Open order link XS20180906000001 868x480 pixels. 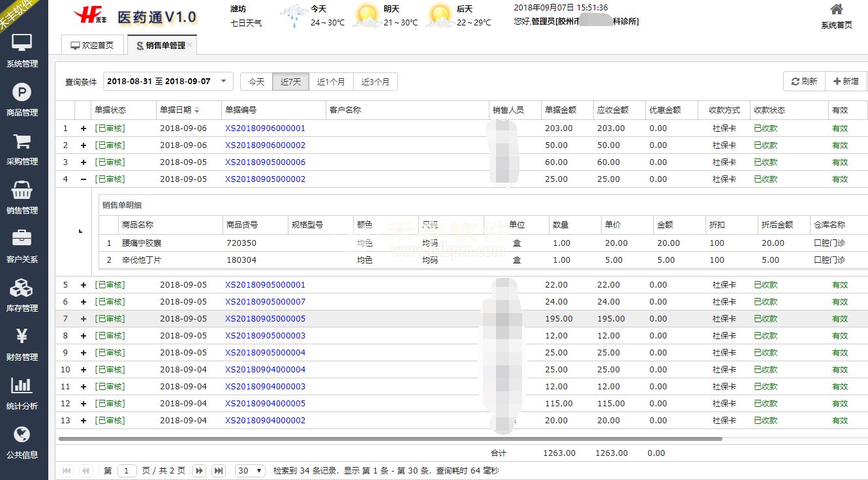click(265, 128)
